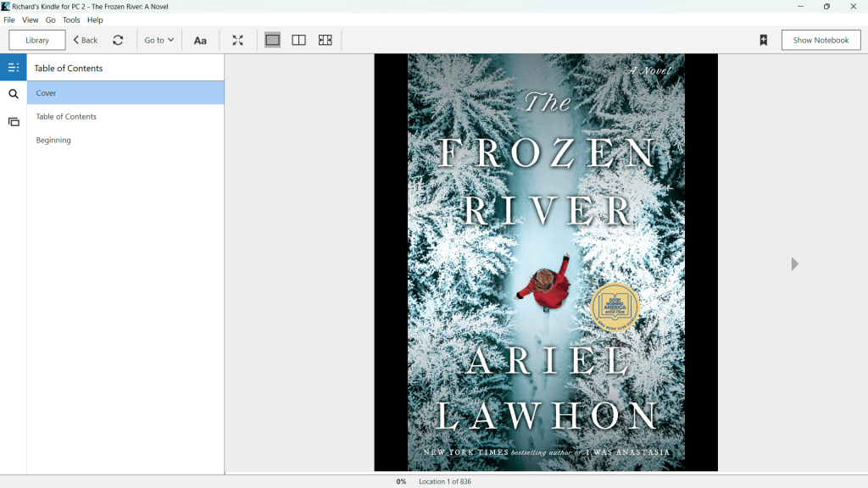
Task: Open the View menu
Action: pos(30,19)
